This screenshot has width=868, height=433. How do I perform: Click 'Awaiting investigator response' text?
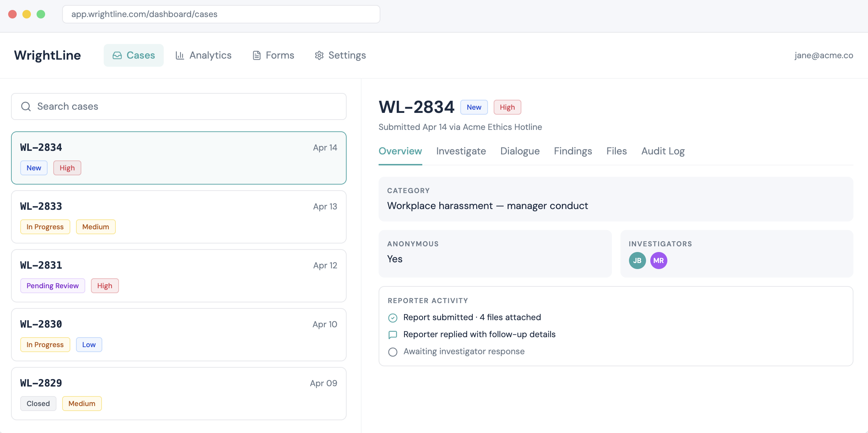pyautogui.click(x=464, y=351)
